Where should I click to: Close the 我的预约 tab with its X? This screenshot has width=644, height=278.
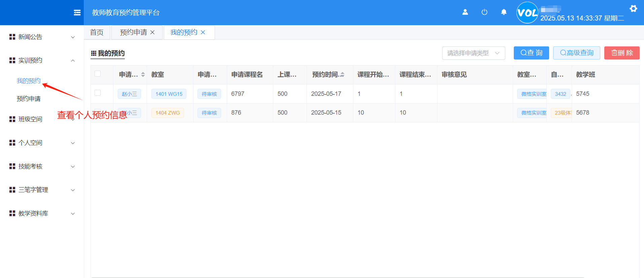tap(203, 32)
